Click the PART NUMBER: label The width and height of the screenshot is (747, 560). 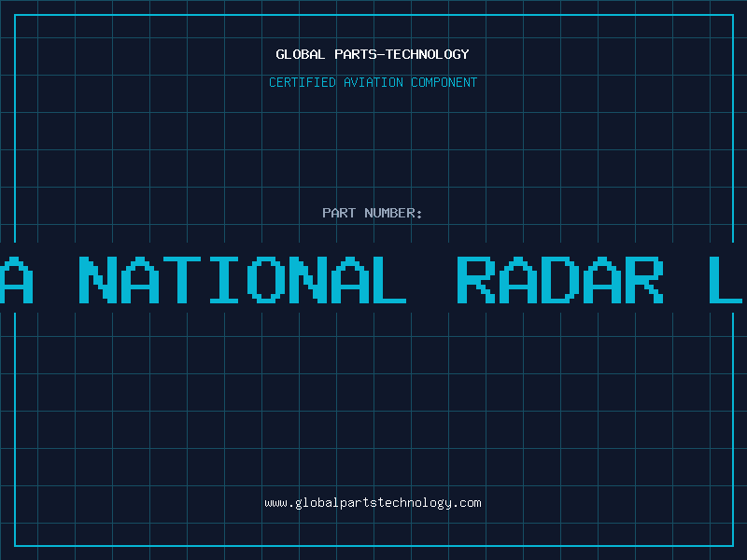[x=373, y=213]
